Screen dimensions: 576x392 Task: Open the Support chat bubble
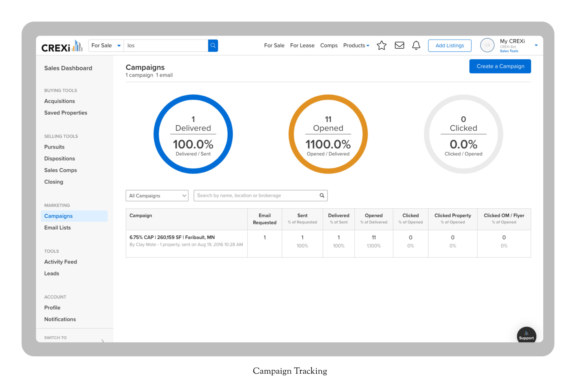[x=526, y=336]
